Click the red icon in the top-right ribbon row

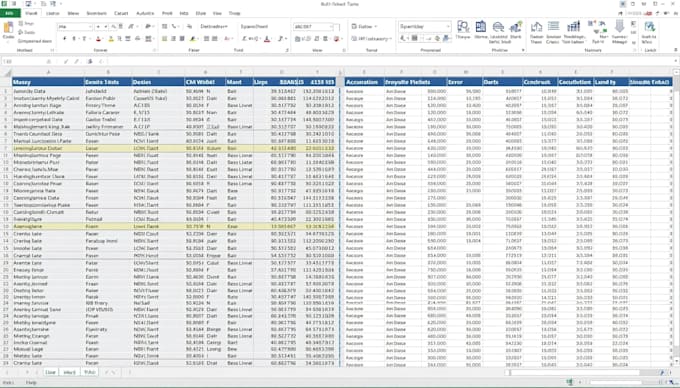[649, 13]
